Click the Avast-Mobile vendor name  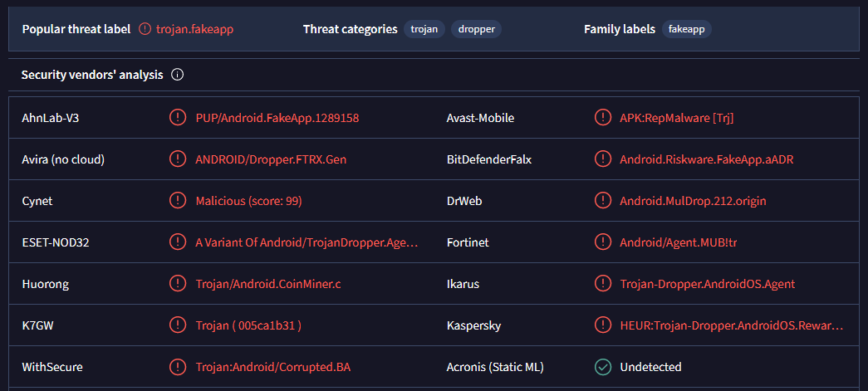480,118
